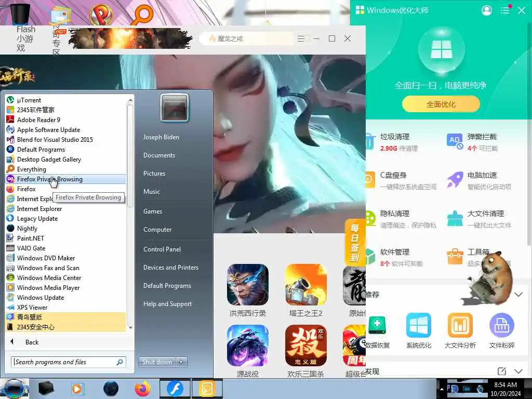532x399 pixels.
Task: Open 欢乐三国杀 game thumbnail
Action: [306, 351]
